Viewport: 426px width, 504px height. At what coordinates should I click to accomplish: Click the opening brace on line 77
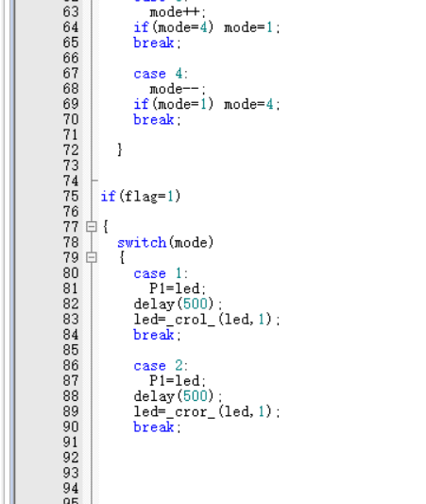point(106,227)
